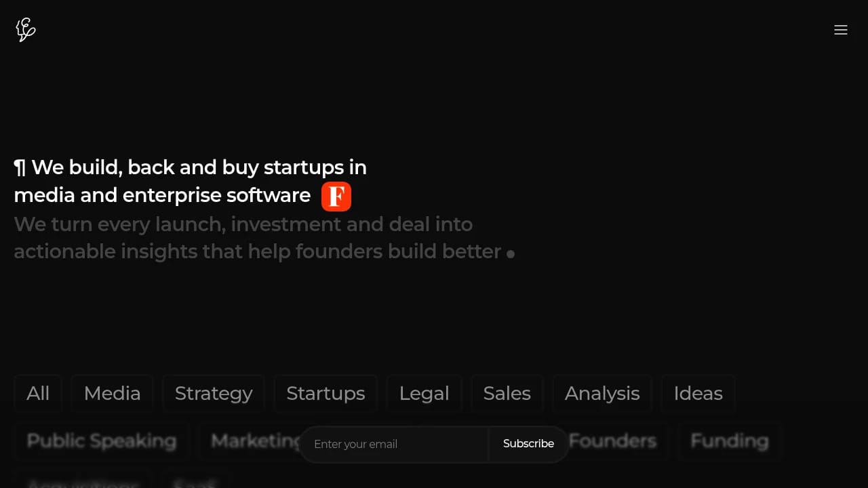Click the site logo in the top-left corner
This screenshot has height=488, width=868.
tap(25, 29)
